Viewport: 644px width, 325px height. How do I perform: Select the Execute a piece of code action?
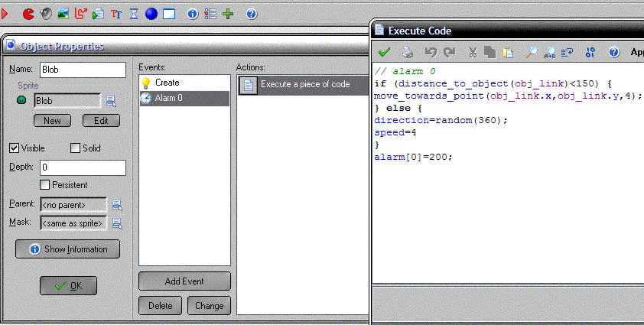[x=303, y=85]
